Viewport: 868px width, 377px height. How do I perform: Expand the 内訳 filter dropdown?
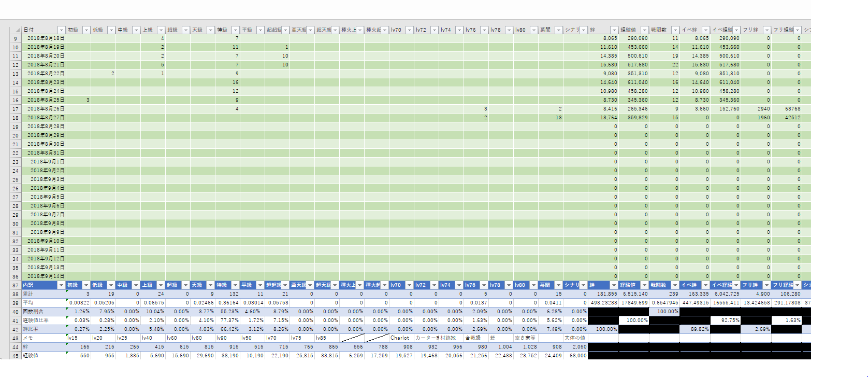point(62,285)
